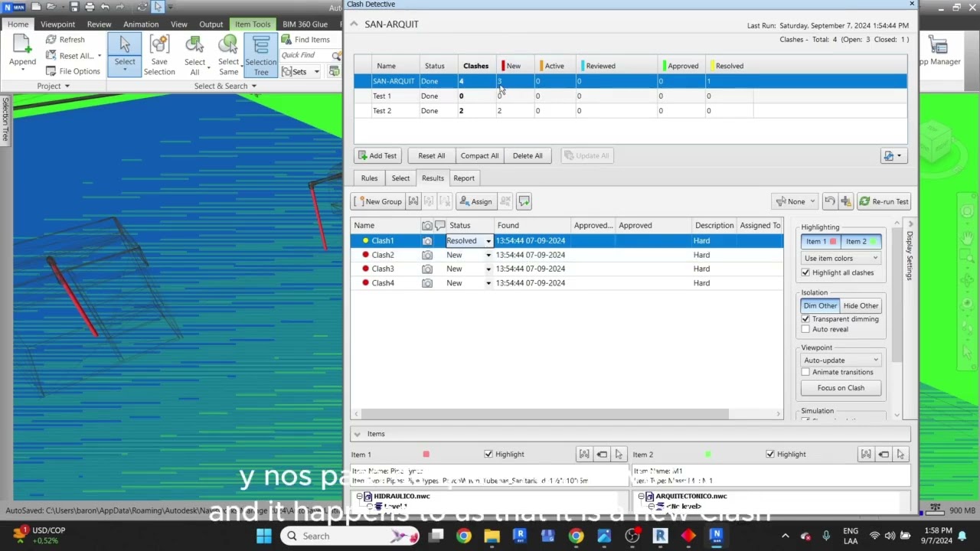The image size is (980, 551).
Task: Click the Reset All button in Clash Detective
Action: (x=431, y=156)
